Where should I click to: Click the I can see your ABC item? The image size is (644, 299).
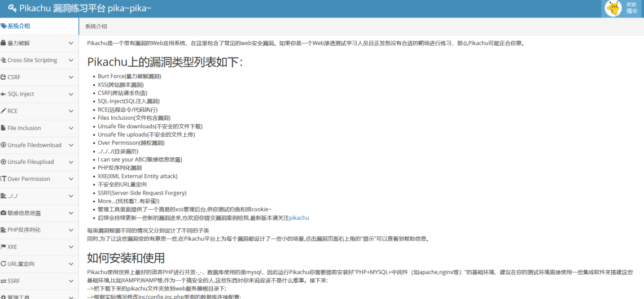[140, 159]
